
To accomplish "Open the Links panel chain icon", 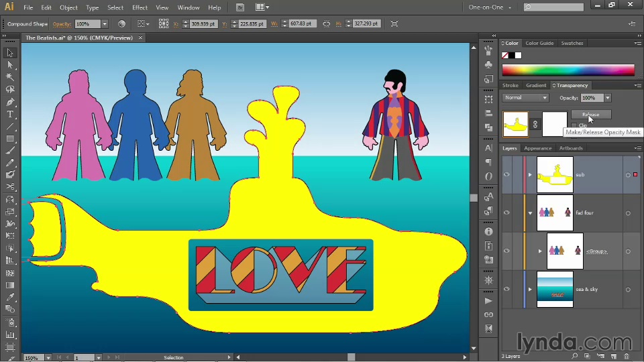I will coord(488,315).
